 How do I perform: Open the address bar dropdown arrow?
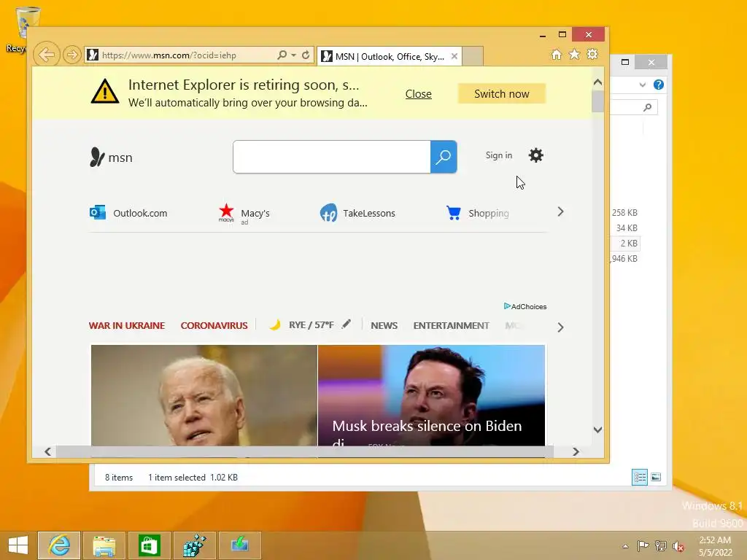(293, 55)
